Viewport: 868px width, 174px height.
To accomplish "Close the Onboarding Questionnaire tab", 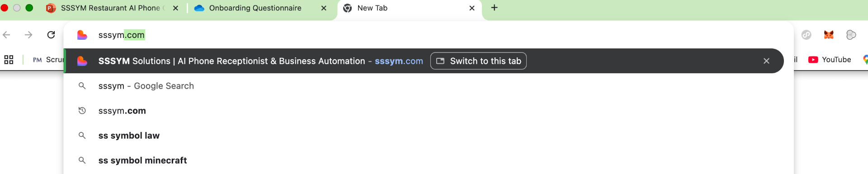I will (x=324, y=8).
